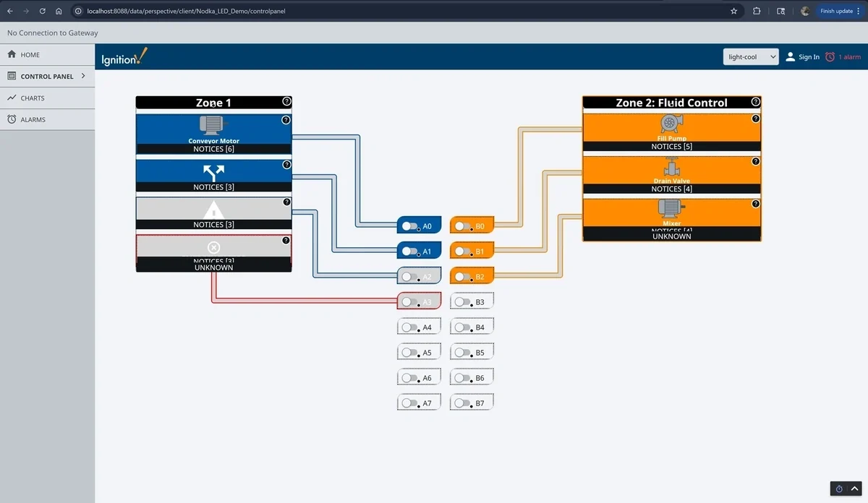Click the stopwatch icon in bottom dock

[x=839, y=489]
